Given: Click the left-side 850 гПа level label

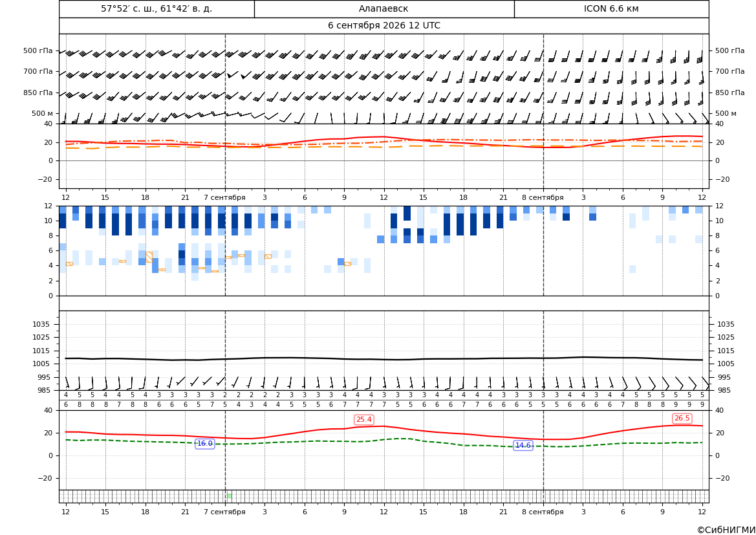Looking at the screenshot, I should [x=38, y=93].
